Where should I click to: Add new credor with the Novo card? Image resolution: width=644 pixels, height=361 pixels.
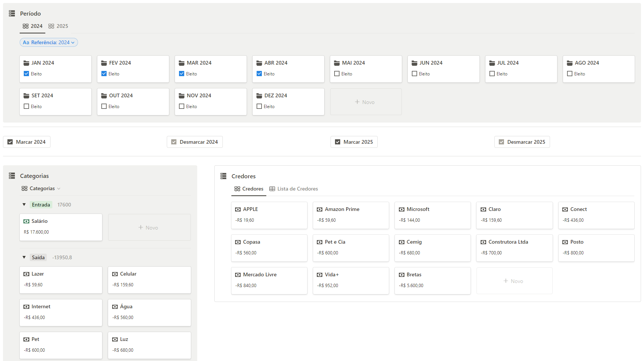(x=514, y=281)
